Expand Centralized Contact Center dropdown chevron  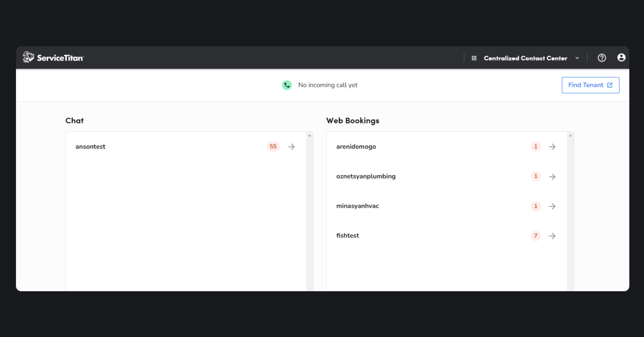tap(577, 58)
